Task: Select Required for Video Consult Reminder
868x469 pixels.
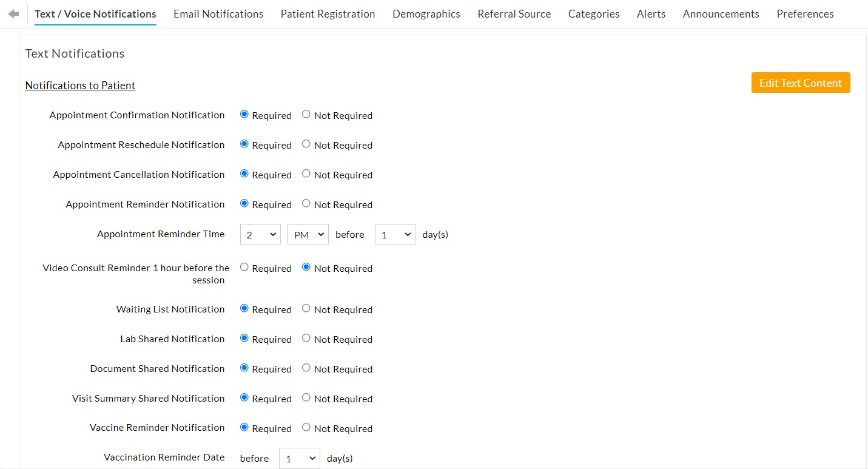Action: 244,266
